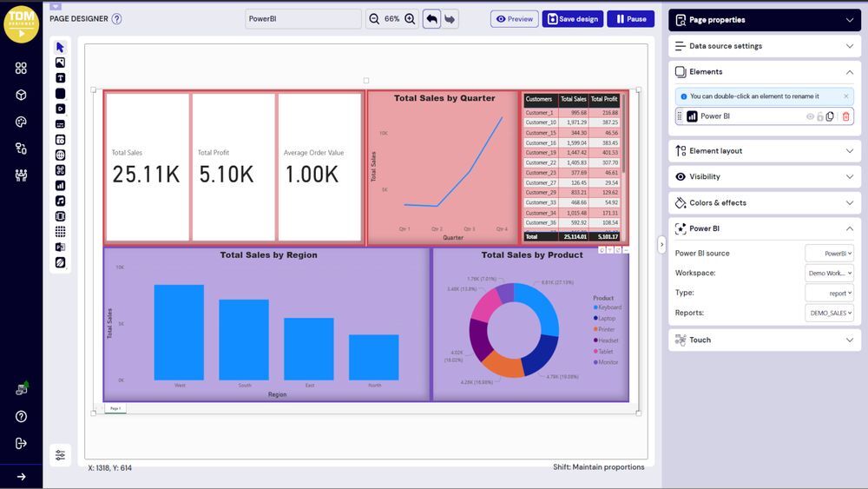Collapse the Elements section
The height and width of the screenshot is (489, 868).
765,72
